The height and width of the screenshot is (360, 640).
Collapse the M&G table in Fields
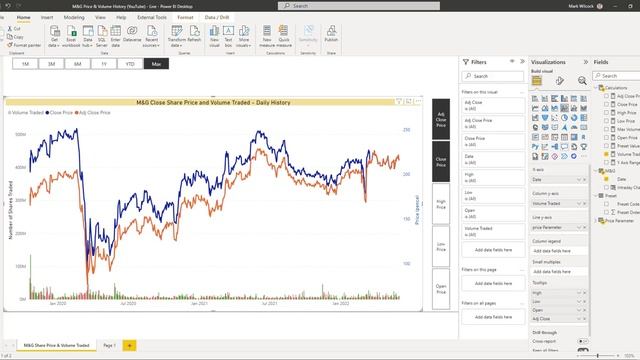click(596, 171)
